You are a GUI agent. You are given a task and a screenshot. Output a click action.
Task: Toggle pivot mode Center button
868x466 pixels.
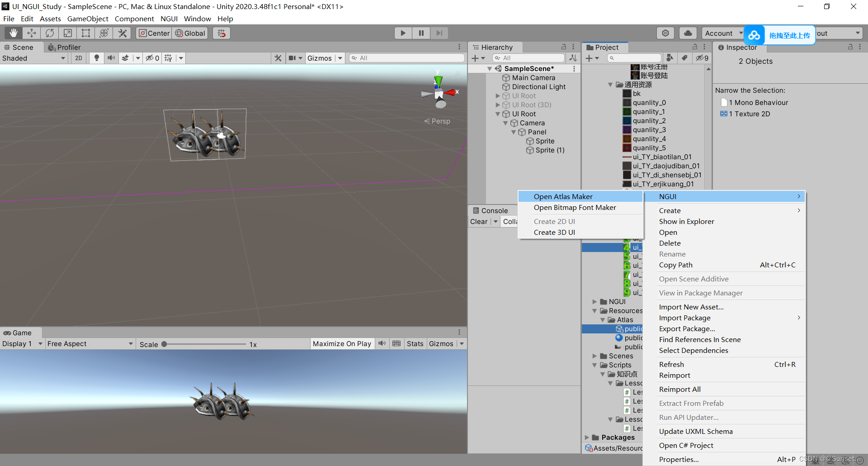(x=154, y=33)
